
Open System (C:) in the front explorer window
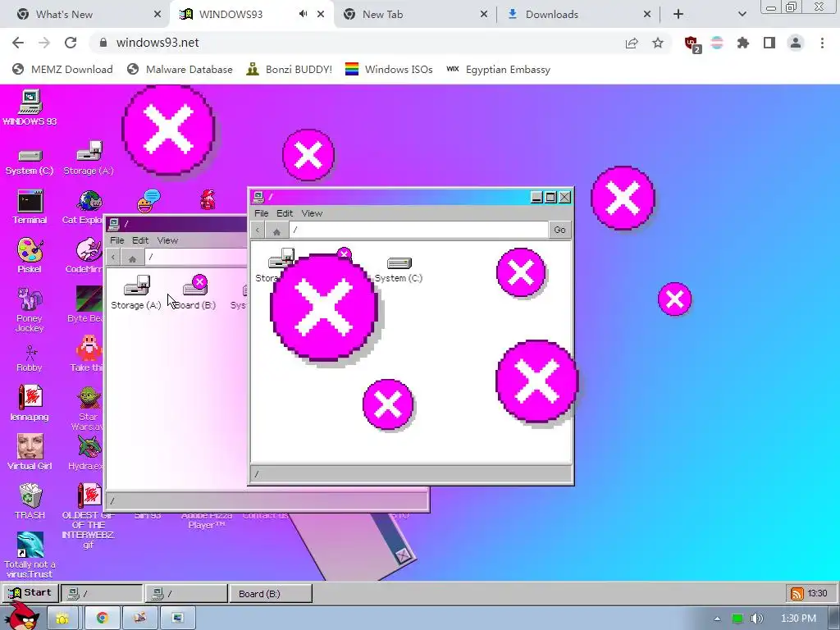pyautogui.click(x=399, y=269)
